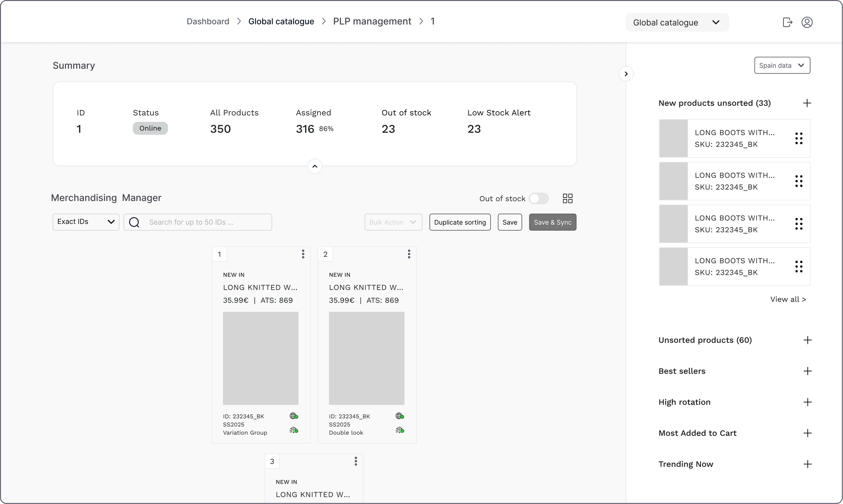Viewport: 843px width, 504px height.
Task: Click the logout icon in header
Action: (x=787, y=22)
